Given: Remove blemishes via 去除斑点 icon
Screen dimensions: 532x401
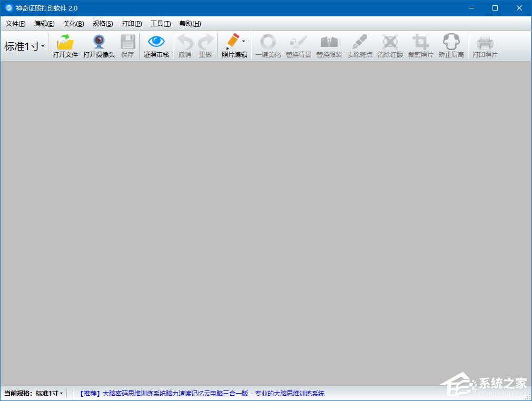Looking at the screenshot, I should click(x=359, y=46).
